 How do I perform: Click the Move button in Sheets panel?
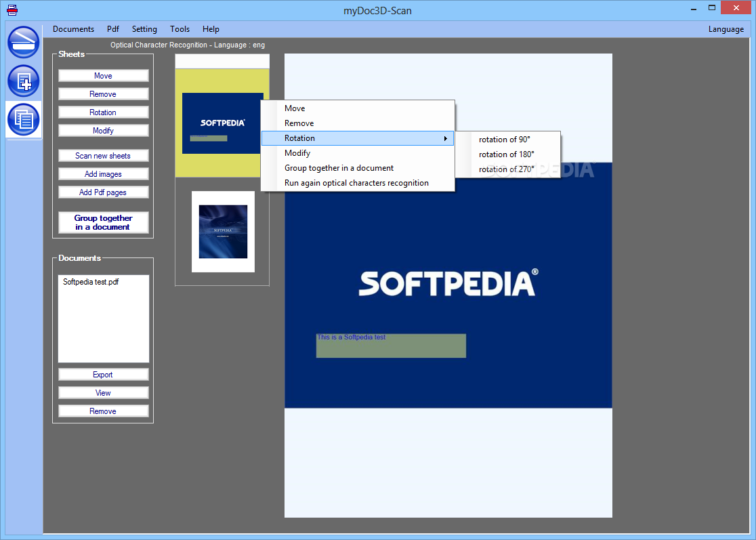tap(103, 76)
